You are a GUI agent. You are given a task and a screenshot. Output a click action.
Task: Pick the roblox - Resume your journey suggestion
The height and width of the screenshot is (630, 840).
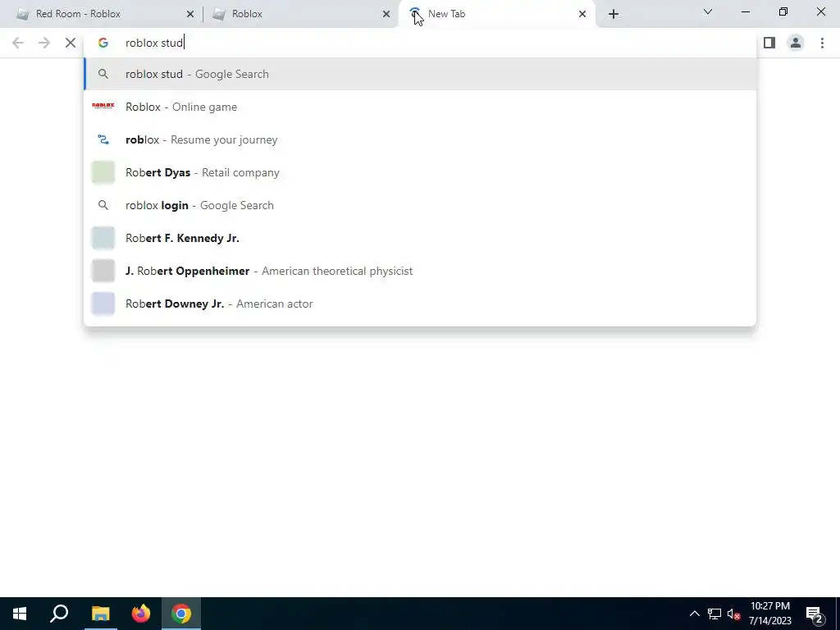421,139
